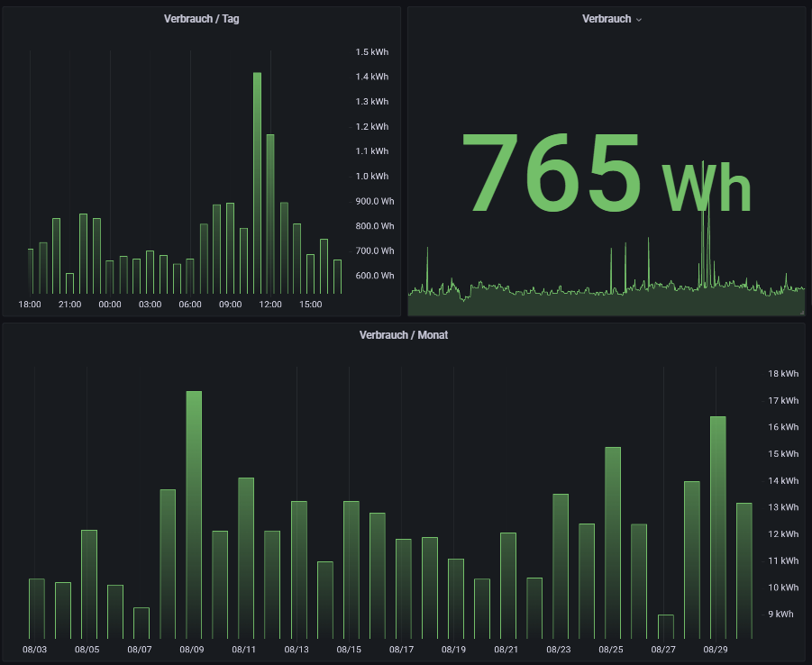Click the 'Verbrauch' panel title text
This screenshot has width=812, height=665.
pyautogui.click(x=606, y=19)
